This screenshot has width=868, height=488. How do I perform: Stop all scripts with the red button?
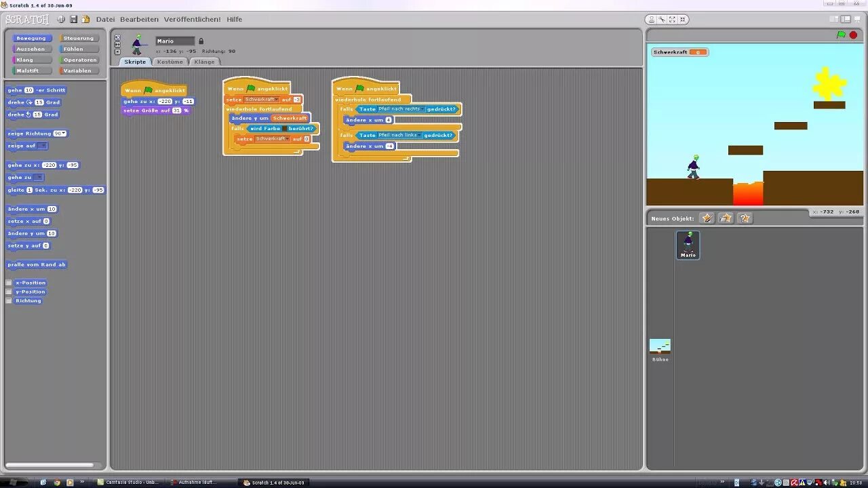[853, 35]
